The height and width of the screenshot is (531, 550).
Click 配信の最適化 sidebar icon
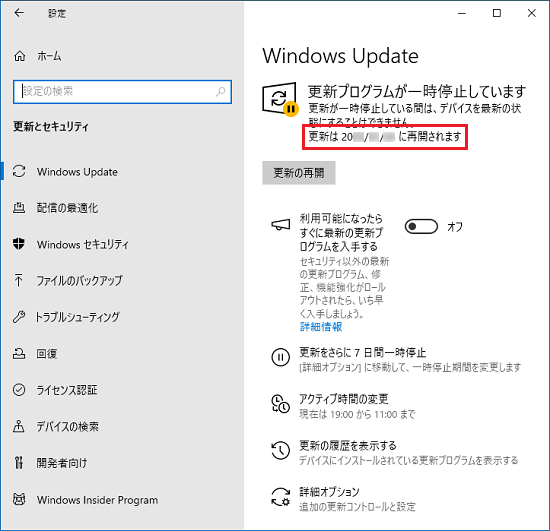pyautogui.click(x=19, y=208)
